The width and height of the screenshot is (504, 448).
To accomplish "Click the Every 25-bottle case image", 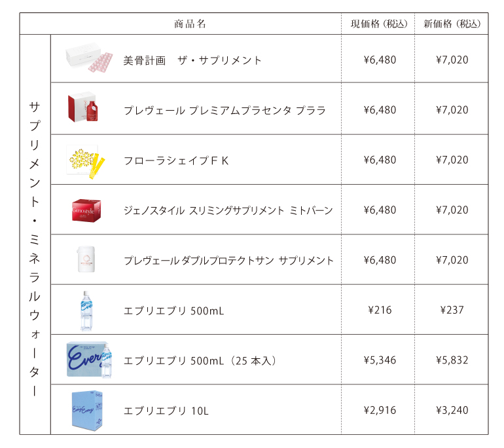I will pos(89,360).
